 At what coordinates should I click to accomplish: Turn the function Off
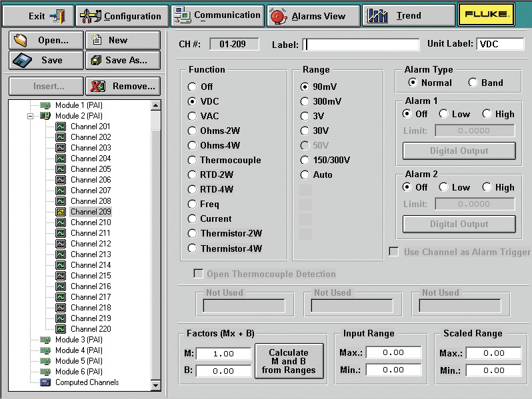coord(192,87)
